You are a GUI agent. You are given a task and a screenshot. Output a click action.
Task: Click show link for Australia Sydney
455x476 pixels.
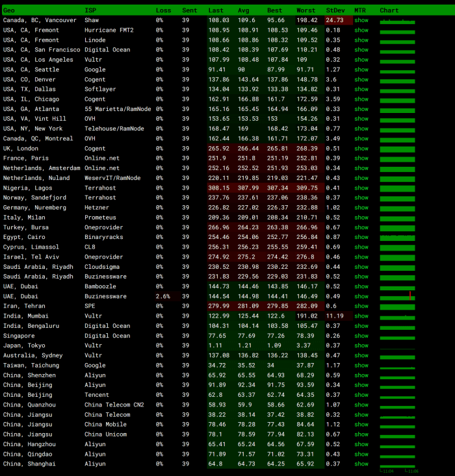point(361,355)
